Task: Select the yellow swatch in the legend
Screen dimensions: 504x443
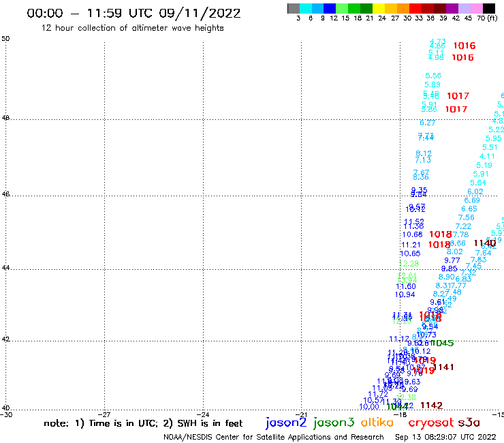Action: 379,8
